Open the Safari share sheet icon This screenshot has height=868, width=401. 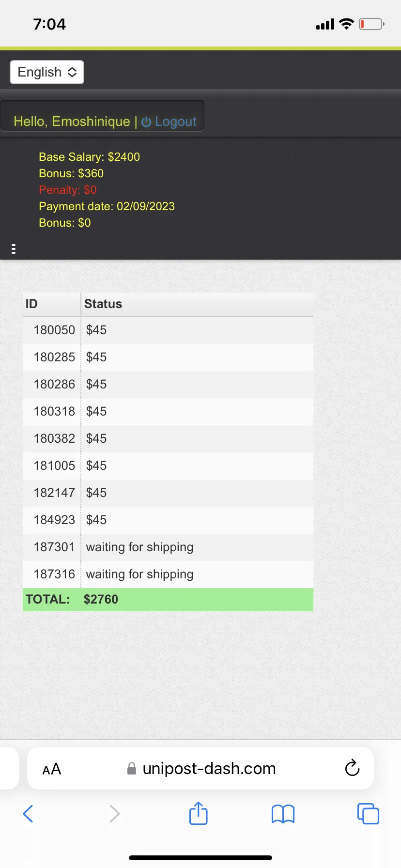pyautogui.click(x=199, y=813)
